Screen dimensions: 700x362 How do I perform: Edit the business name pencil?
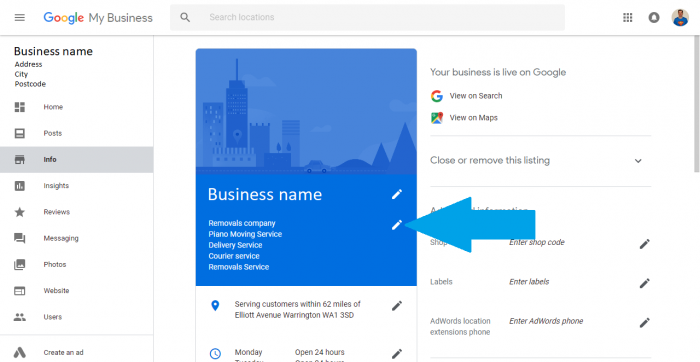click(x=396, y=194)
